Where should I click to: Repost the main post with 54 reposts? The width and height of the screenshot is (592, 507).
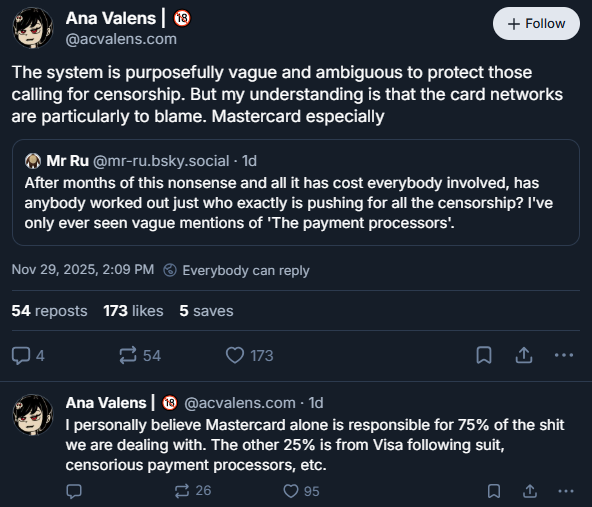pos(128,356)
